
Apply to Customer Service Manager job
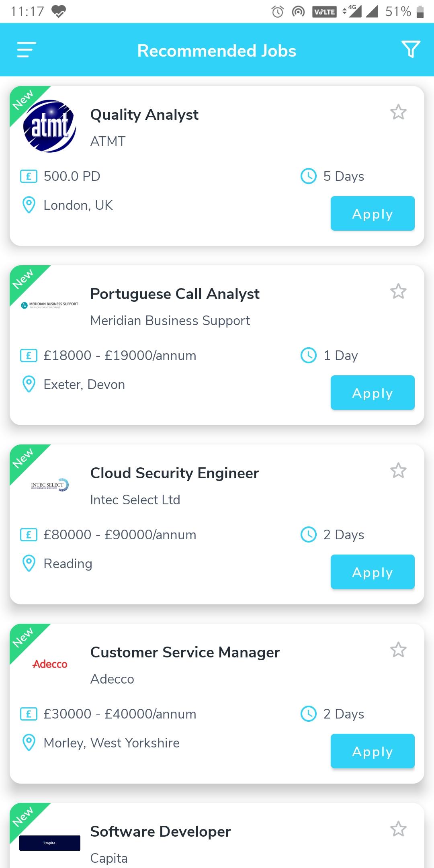[373, 751]
